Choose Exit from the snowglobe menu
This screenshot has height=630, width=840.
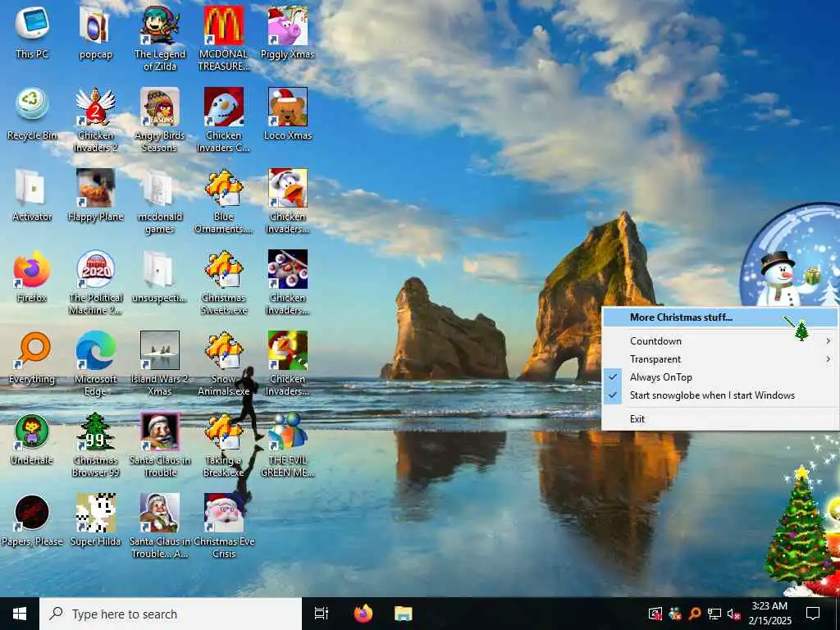click(720, 419)
